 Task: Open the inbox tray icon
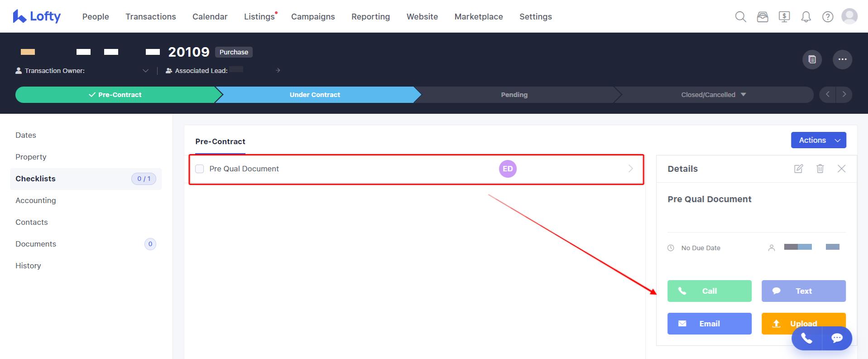(762, 17)
